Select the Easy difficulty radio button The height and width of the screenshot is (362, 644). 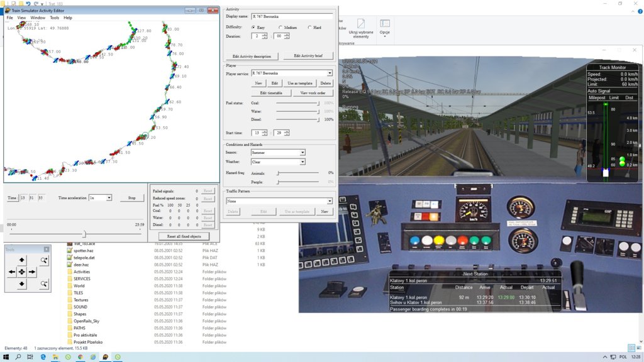pos(253,28)
